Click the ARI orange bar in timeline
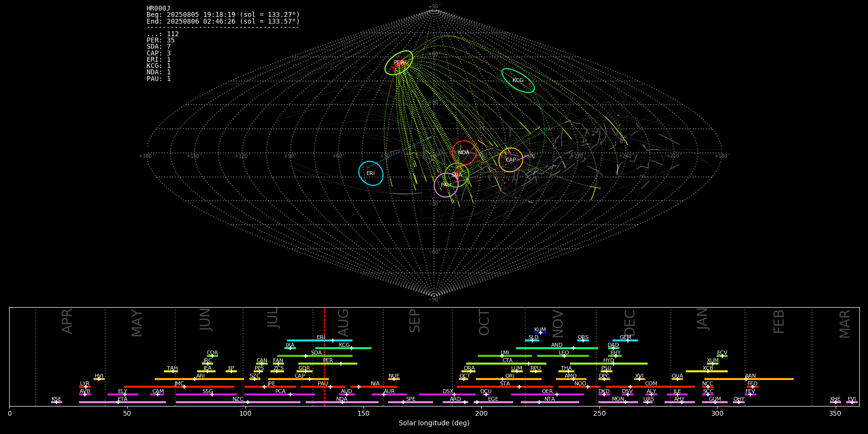The image size is (868, 434). click(200, 379)
